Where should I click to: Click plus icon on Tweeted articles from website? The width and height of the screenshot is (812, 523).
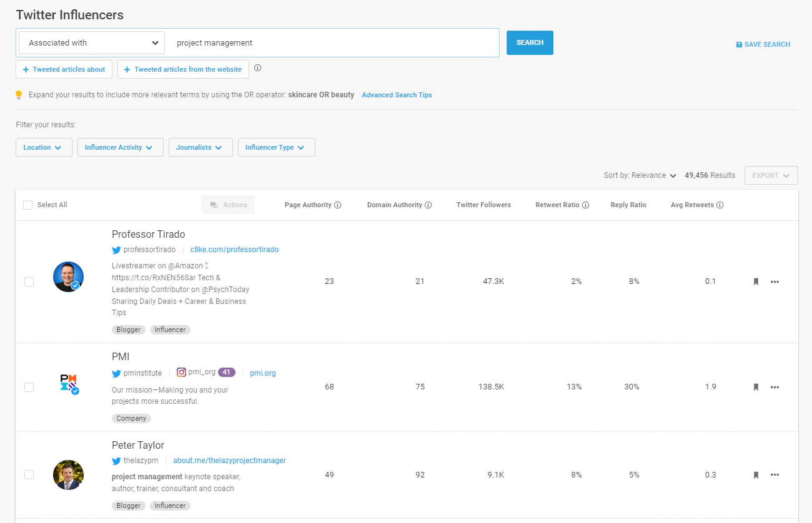pos(127,69)
